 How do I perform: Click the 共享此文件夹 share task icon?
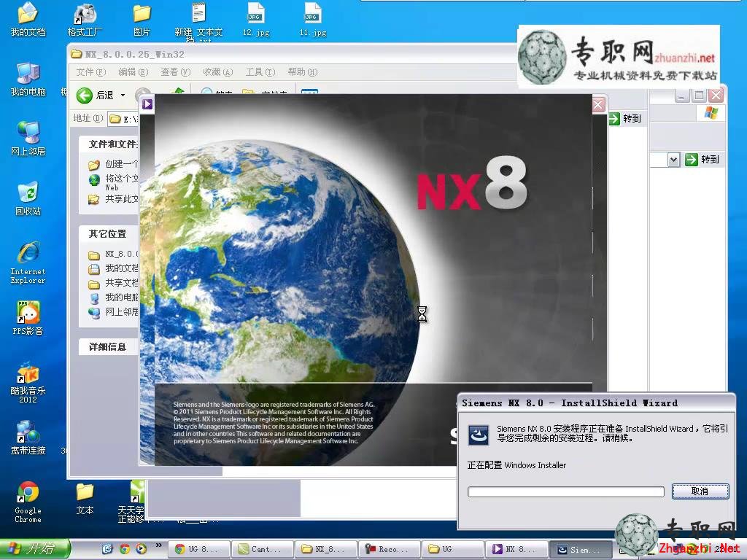[94, 199]
